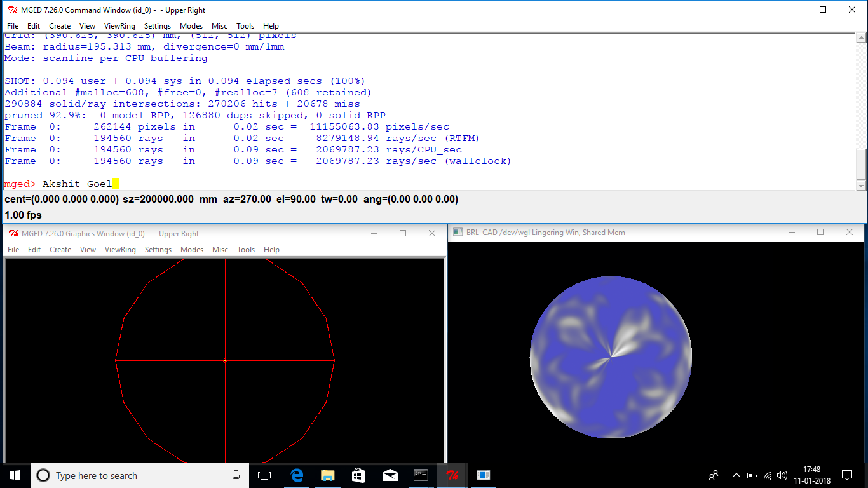Minimize the BRL-CAD /dev/wgl window
868x488 pixels.
pyautogui.click(x=791, y=233)
